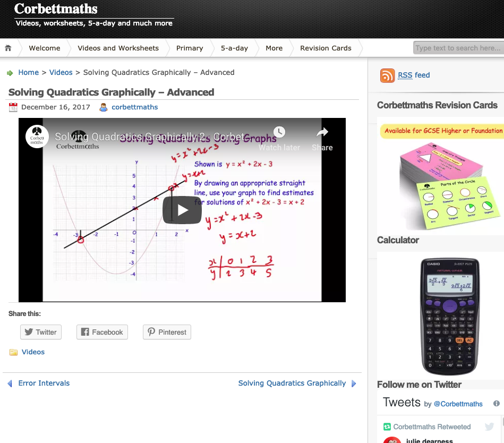Share the page on Pinterest
Screen dimensions: 504x443
(x=166, y=332)
